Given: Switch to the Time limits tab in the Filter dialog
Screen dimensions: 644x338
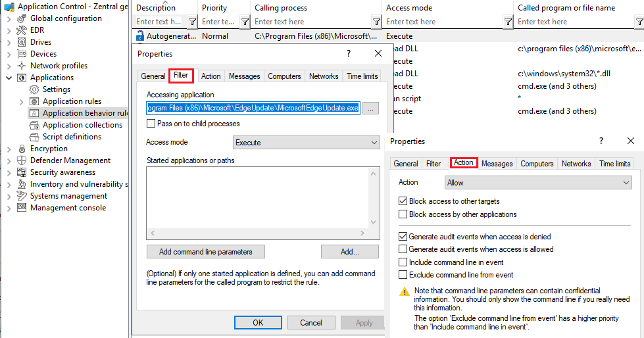Looking at the screenshot, I should coord(362,76).
